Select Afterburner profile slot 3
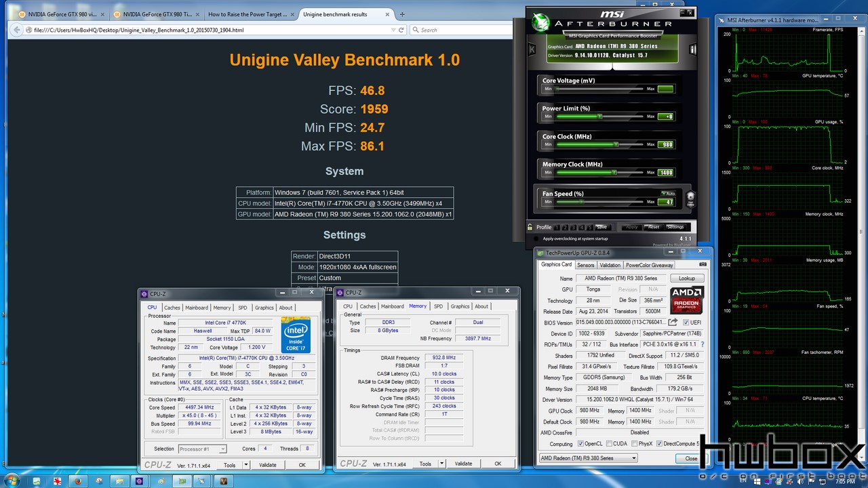The height and width of the screenshot is (488, 868). [574, 227]
